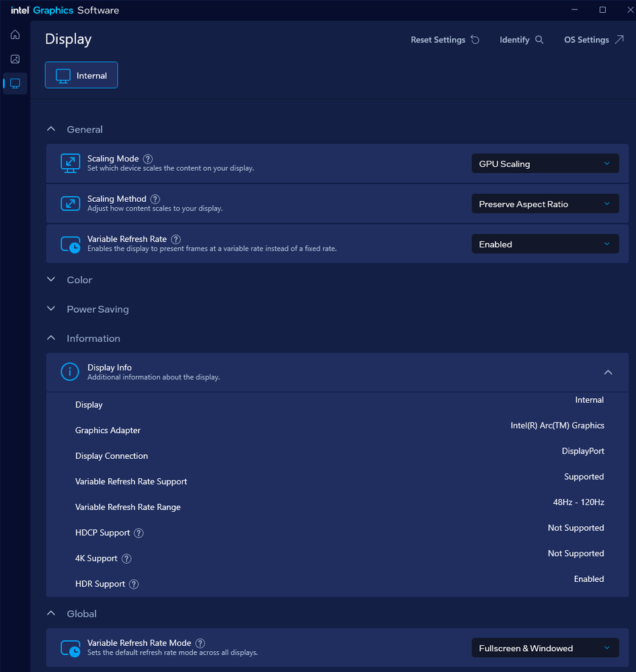Open the media gallery sidebar icon
This screenshot has width=636, height=672.
point(15,59)
